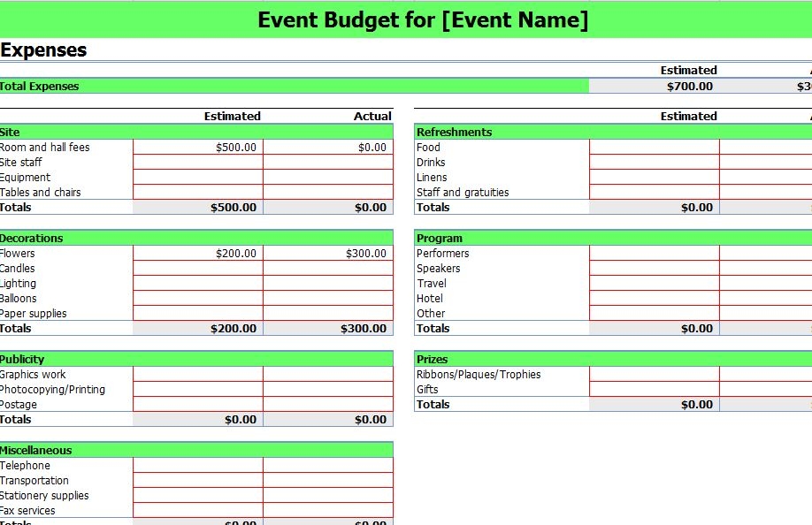Click Drinks estimated cell
This screenshot has height=525, width=812.
point(654,162)
